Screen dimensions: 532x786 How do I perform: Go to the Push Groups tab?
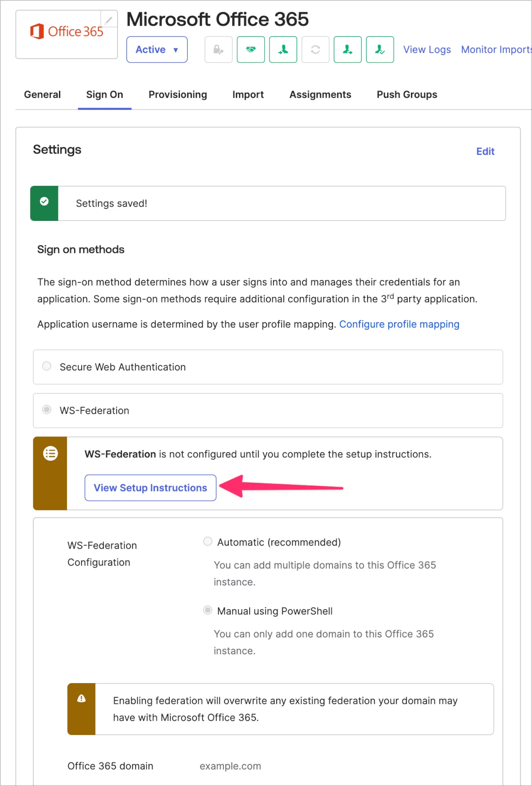point(407,94)
